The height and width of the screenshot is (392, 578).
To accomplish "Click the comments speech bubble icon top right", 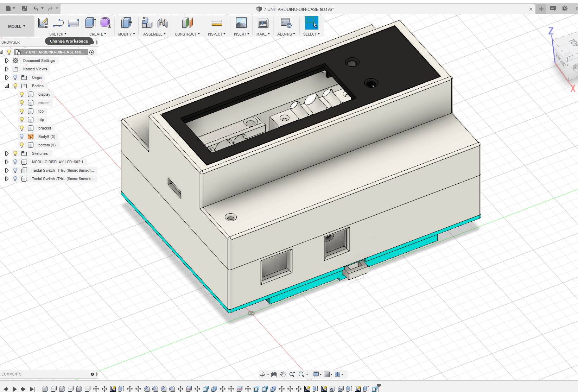I will [553, 8].
